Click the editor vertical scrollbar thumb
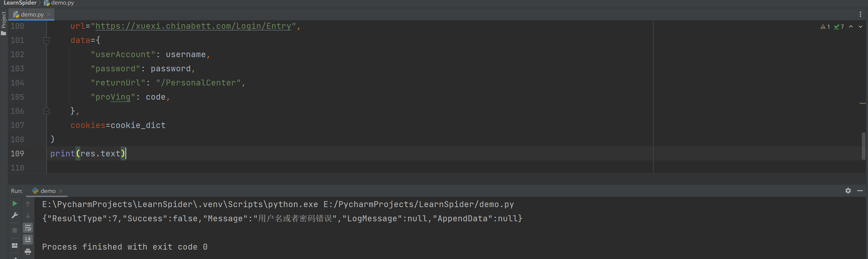The height and width of the screenshot is (259, 868). pyautogui.click(x=863, y=146)
